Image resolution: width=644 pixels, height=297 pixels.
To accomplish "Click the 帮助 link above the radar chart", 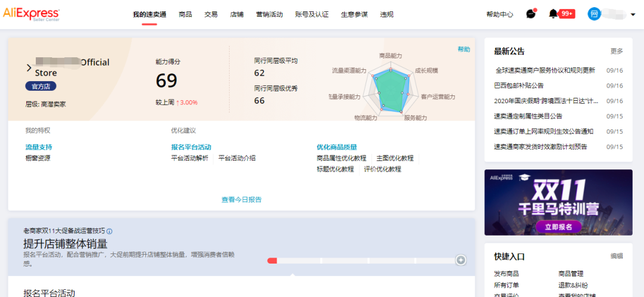I will pos(464,49).
